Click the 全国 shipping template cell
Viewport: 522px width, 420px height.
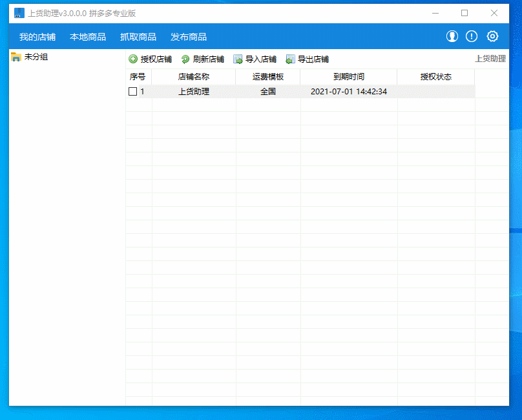[x=268, y=92]
